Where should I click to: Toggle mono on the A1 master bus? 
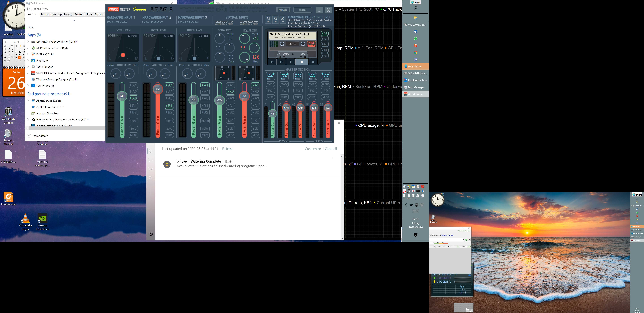pyautogui.click(x=270, y=84)
